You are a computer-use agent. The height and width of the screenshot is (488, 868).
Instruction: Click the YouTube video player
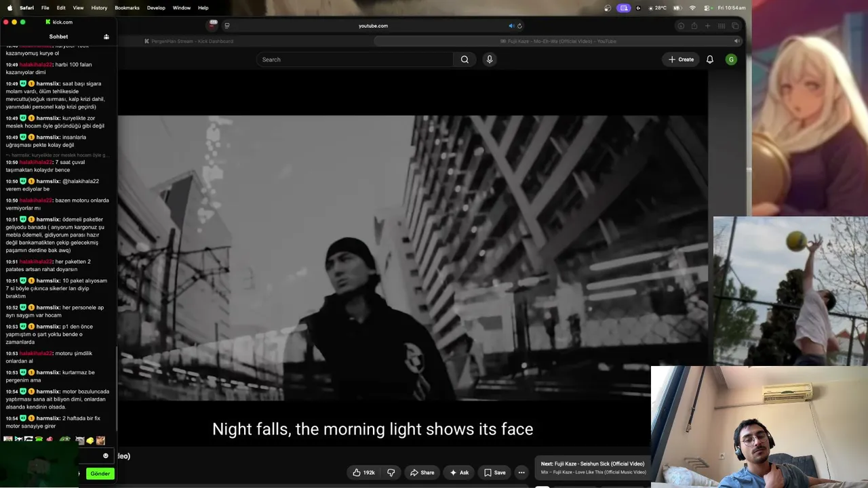click(x=412, y=258)
